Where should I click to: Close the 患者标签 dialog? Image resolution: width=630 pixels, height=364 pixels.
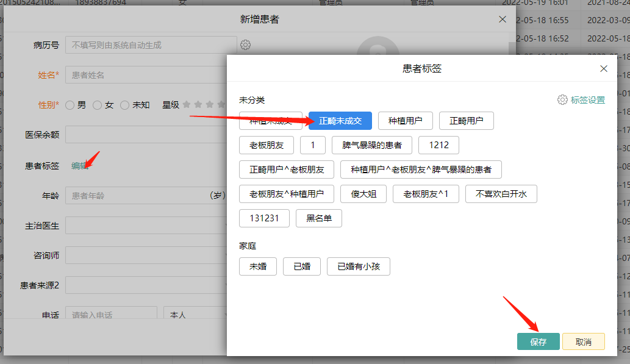click(x=604, y=69)
